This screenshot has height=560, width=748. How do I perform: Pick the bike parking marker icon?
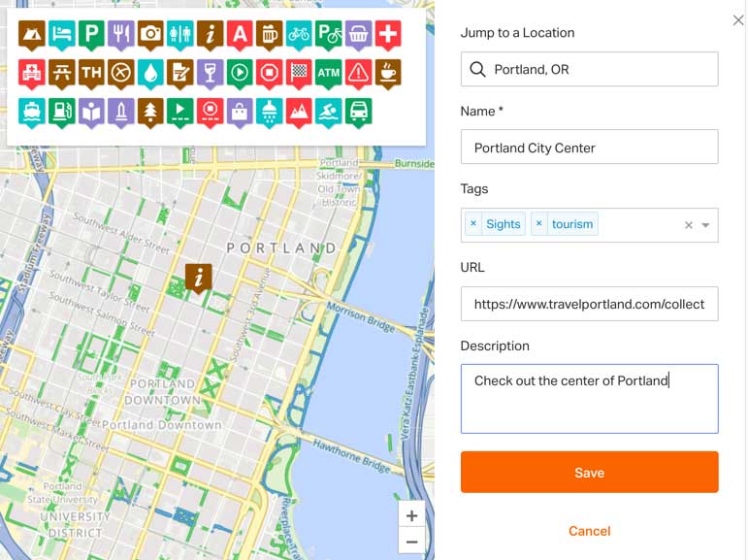point(329,34)
